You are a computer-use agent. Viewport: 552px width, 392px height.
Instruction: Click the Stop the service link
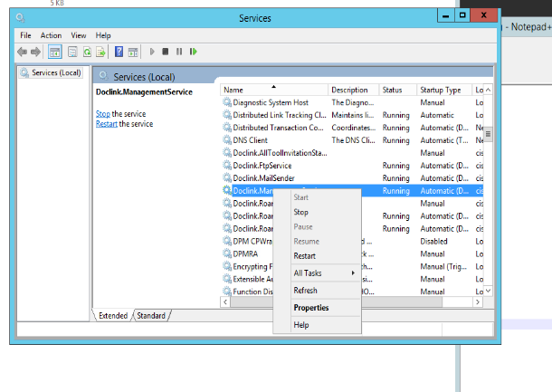[102, 113]
